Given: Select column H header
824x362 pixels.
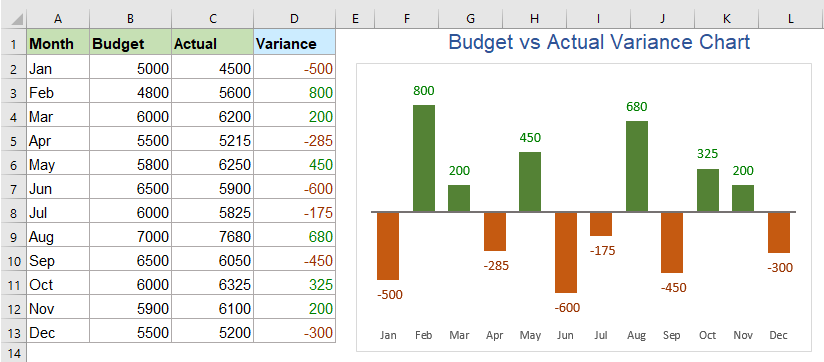Looking at the screenshot, I should point(534,19).
